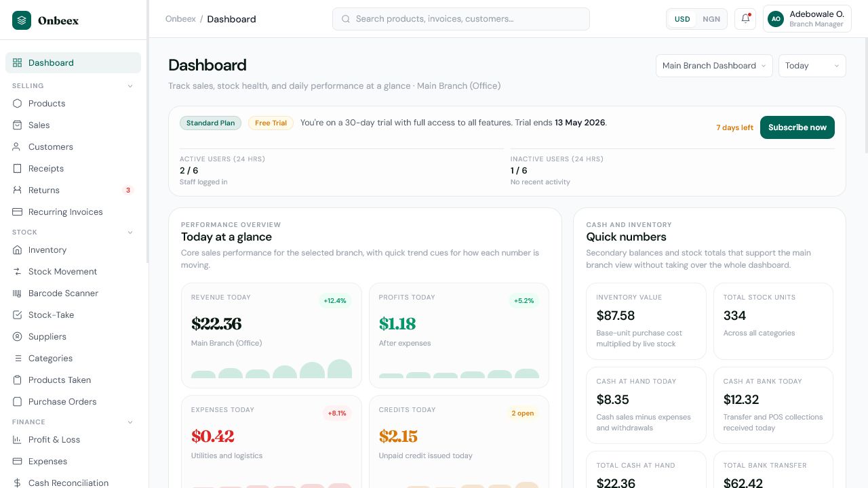868x488 pixels.
Task: Click the Subscribe now button
Action: coord(797,127)
